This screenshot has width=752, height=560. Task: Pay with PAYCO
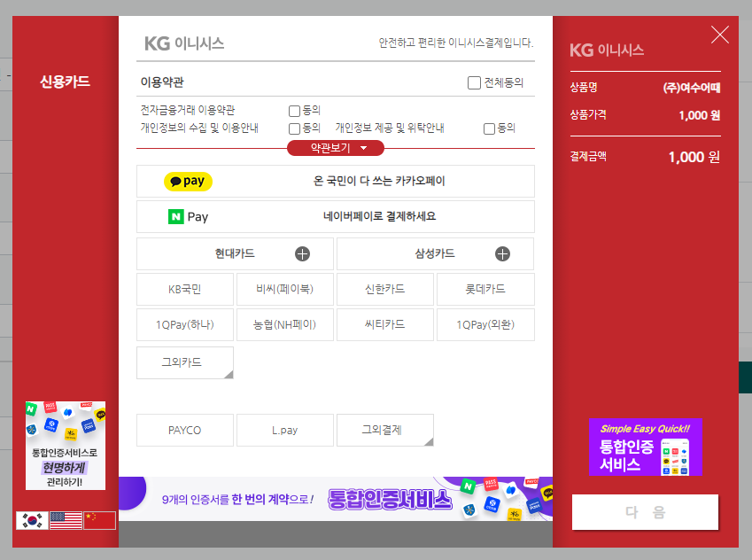[184, 430]
